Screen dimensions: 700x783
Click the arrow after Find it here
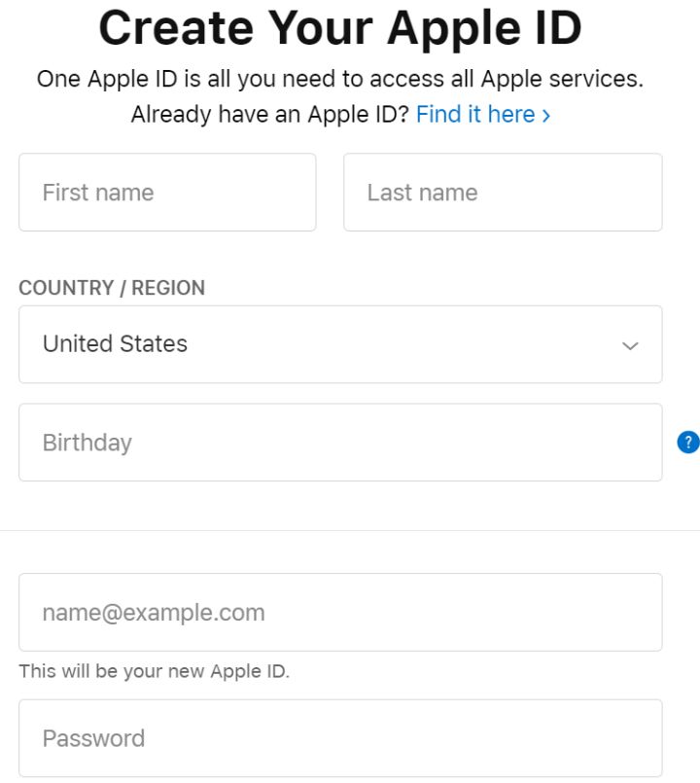click(x=546, y=116)
